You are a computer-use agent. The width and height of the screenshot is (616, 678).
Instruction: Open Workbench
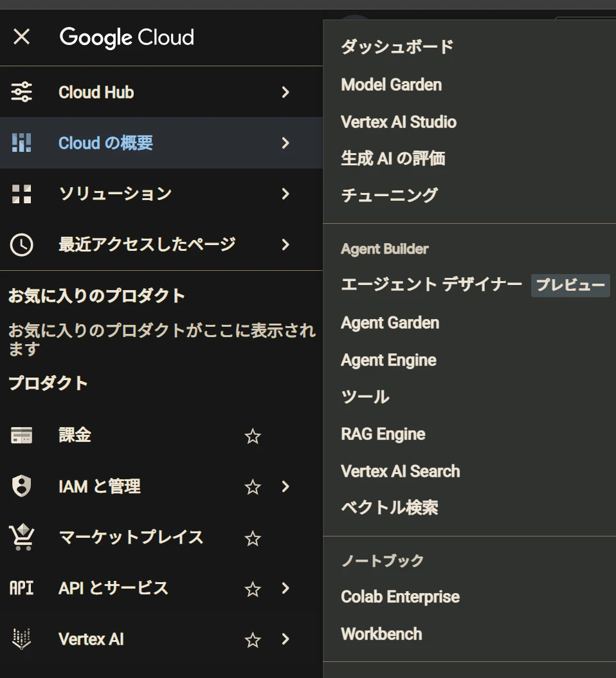[381, 634]
